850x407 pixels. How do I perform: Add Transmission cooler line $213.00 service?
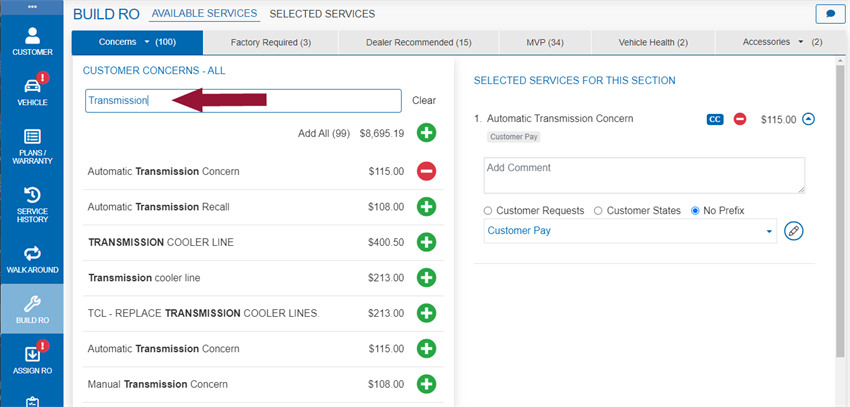pos(427,277)
